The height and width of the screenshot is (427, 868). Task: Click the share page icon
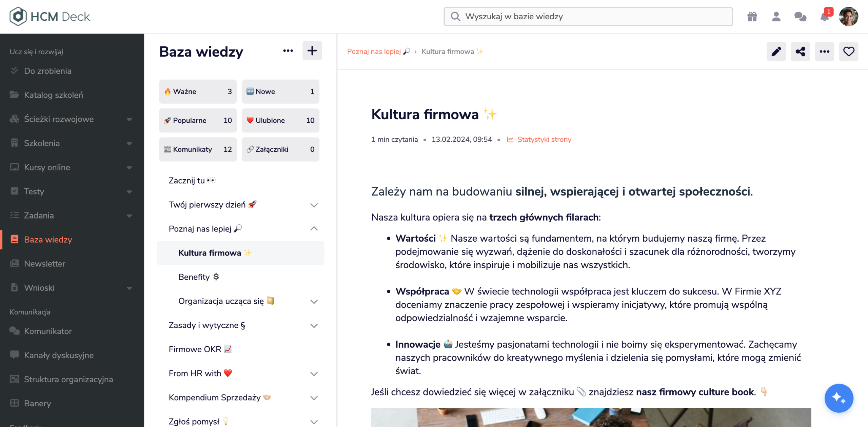(800, 52)
